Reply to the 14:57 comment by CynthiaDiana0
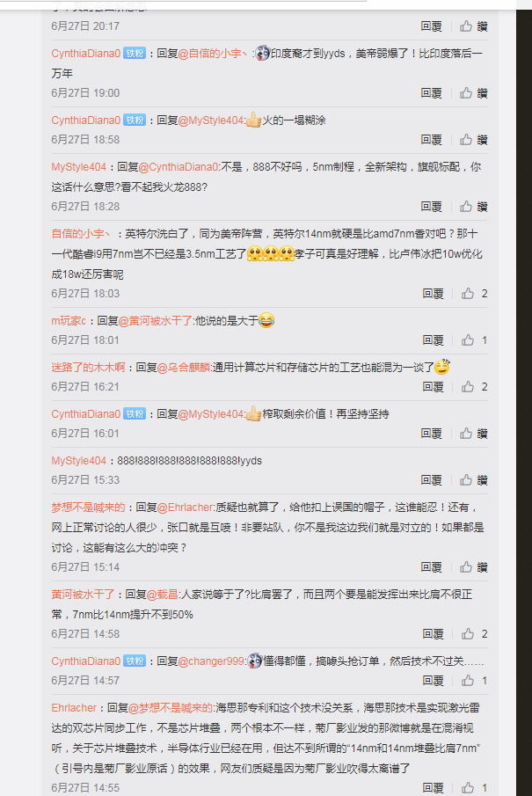The width and height of the screenshot is (532, 796). click(x=433, y=681)
